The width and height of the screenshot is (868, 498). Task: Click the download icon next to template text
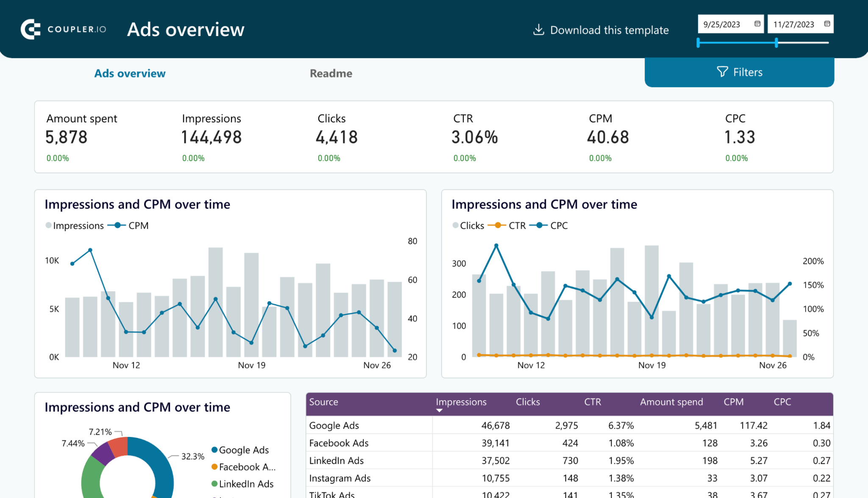538,30
